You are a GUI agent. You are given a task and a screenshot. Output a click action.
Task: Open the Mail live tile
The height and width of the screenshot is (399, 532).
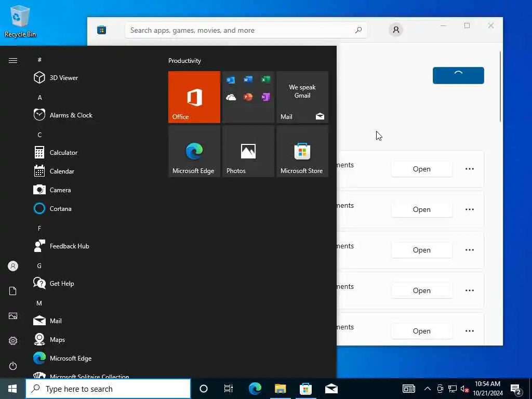tap(302, 97)
